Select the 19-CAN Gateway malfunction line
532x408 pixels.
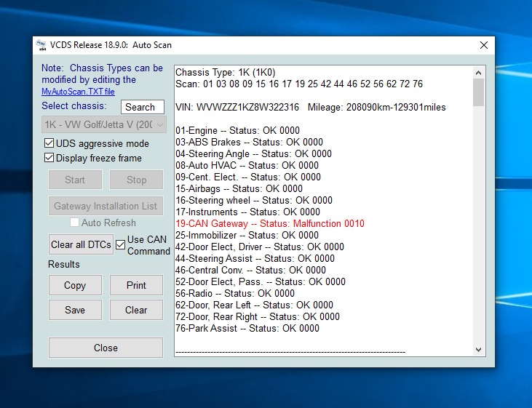(269, 224)
